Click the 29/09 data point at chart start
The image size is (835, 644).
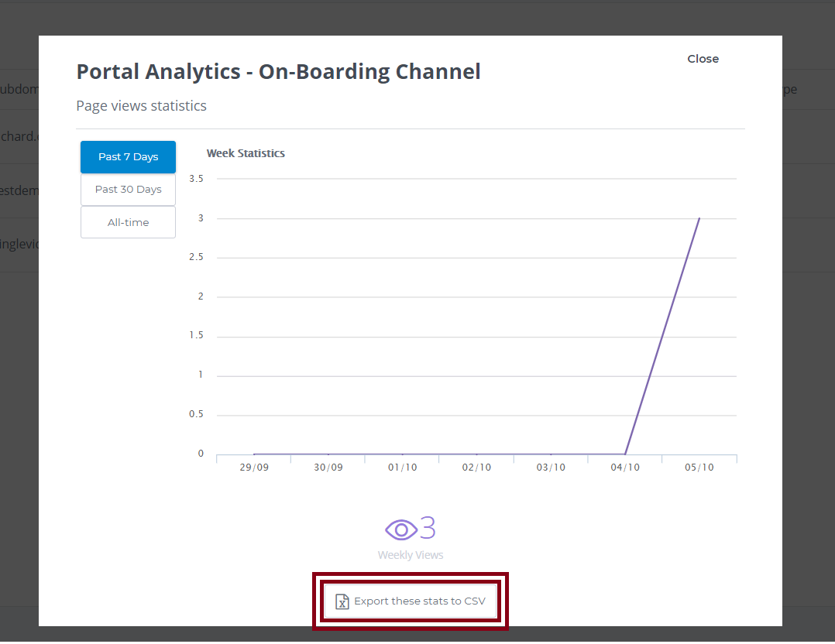click(254, 454)
